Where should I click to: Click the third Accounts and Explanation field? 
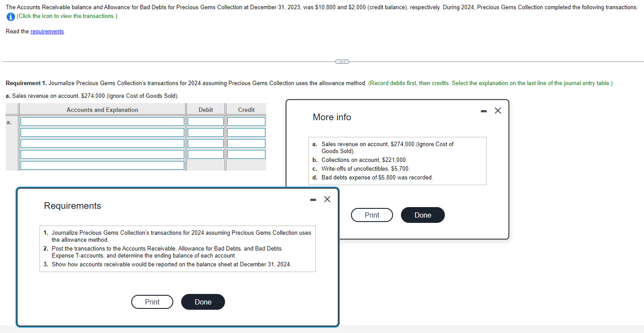point(102,143)
